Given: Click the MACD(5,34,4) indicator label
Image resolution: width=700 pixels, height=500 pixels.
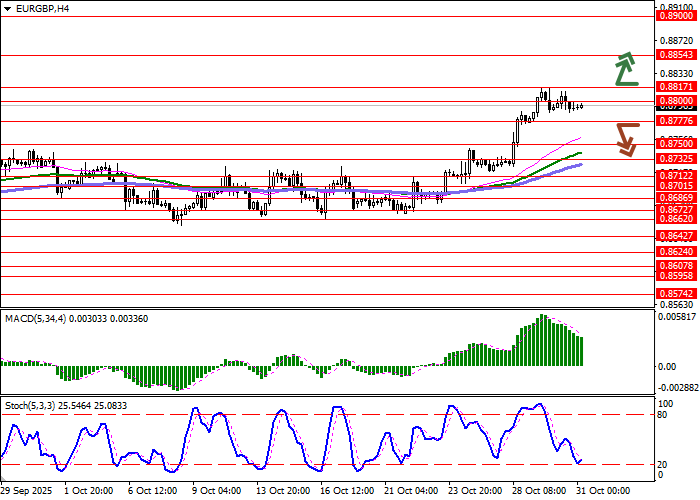Looking at the screenshot, I should (x=75, y=318).
